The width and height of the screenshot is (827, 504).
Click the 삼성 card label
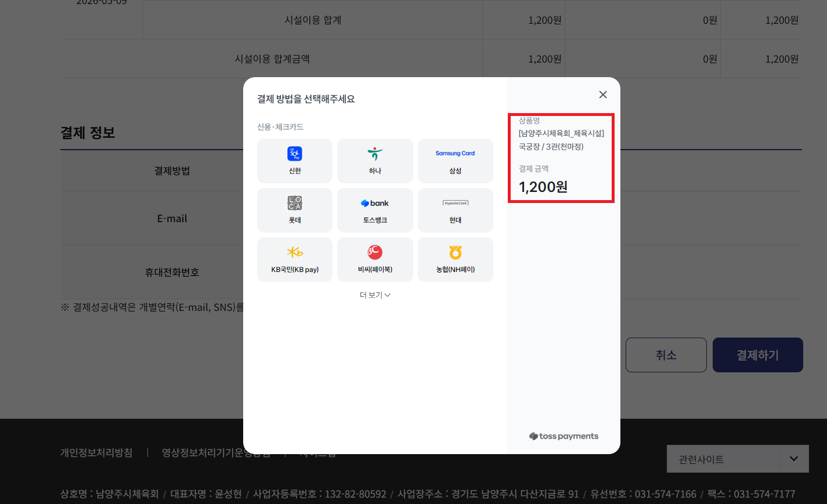(455, 171)
